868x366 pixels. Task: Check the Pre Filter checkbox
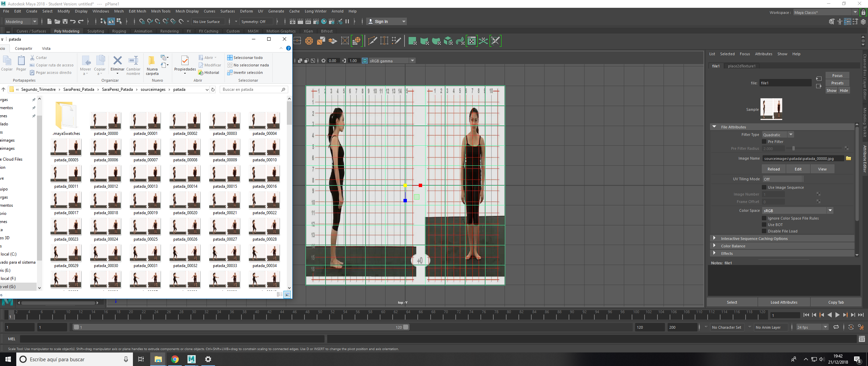click(764, 142)
